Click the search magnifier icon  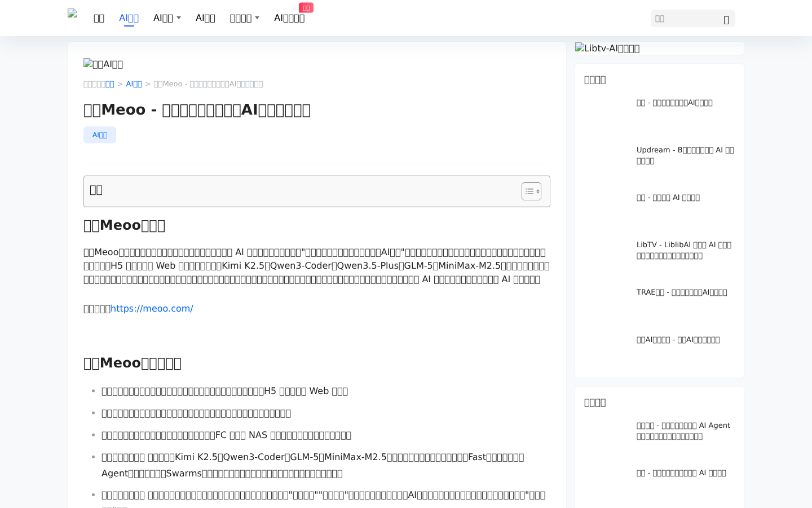click(x=726, y=20)
